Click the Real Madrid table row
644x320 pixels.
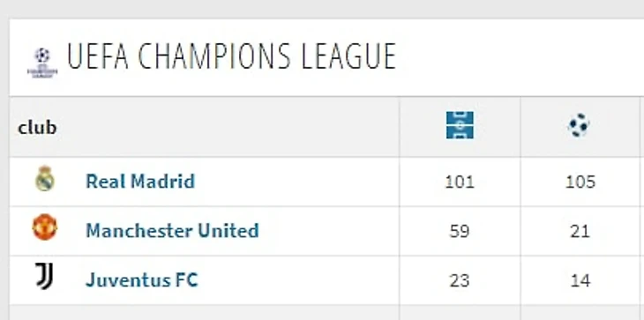[326, 182]
